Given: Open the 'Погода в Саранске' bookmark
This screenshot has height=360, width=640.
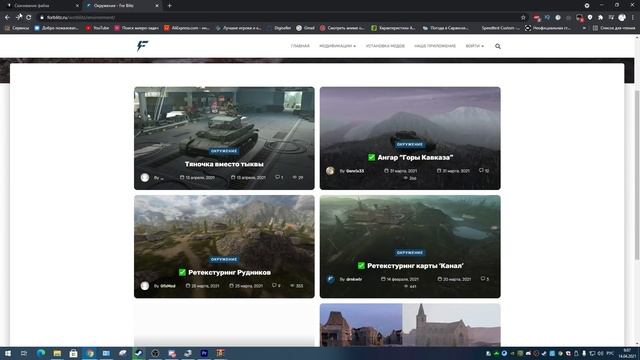Looking at the screenshot, I should point(445,28).
